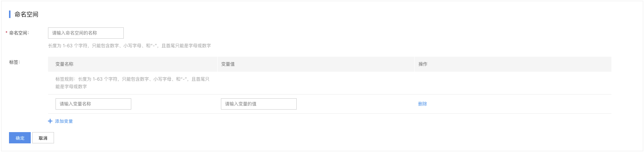The image size is (644, 152).
Task: Click the 命名空间 section heading text
Action: 27,14
